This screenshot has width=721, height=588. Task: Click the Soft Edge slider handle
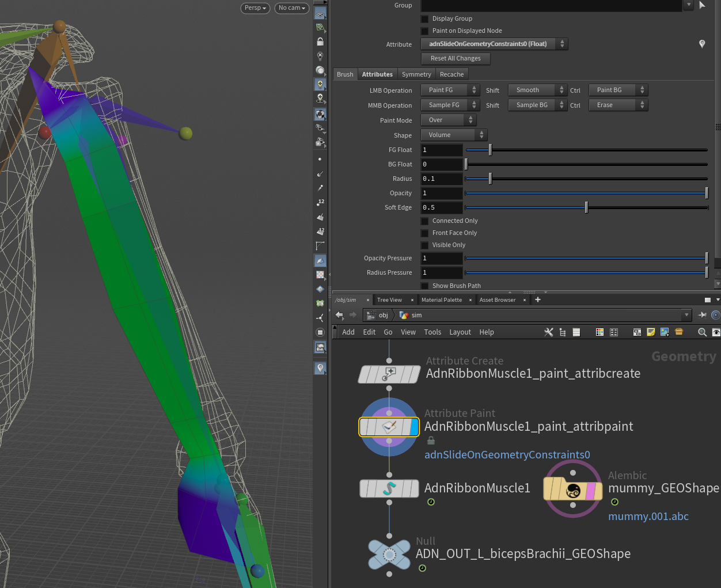click(x=586, y=207)
